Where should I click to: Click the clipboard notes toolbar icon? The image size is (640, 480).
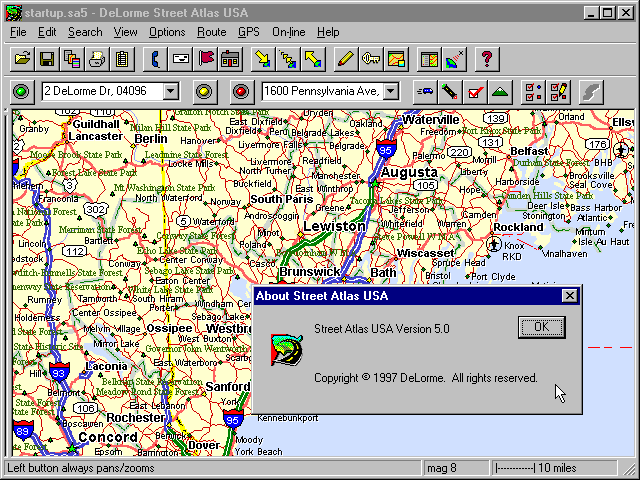(122, 60)
